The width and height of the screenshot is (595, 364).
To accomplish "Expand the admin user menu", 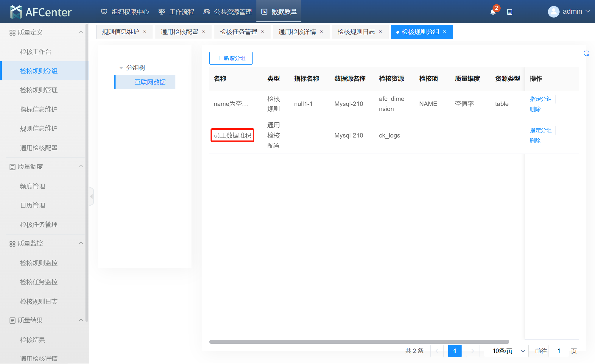I will click(x=588, y=11).
